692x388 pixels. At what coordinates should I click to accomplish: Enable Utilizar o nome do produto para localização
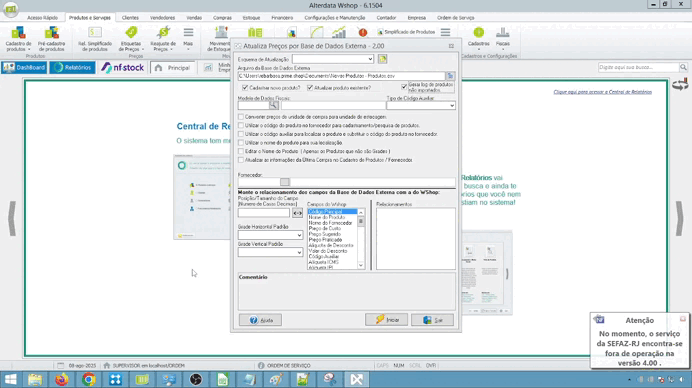(241, 143)
